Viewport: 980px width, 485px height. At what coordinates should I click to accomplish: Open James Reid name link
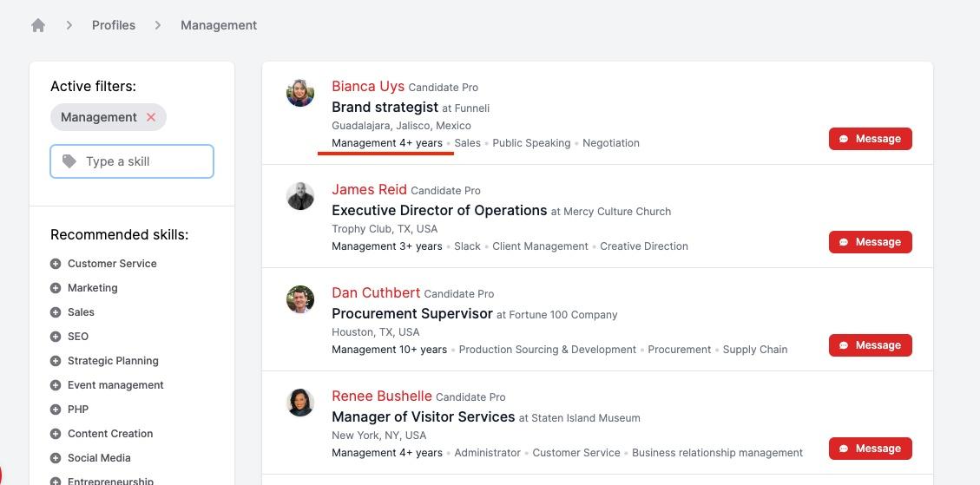[370, 189]
